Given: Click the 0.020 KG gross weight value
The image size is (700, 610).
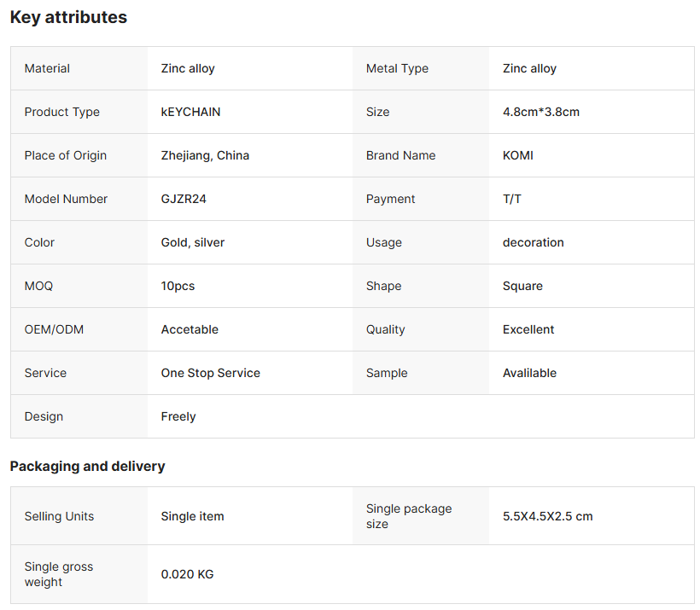Looking at the screenshot, I should click(187, 574).
